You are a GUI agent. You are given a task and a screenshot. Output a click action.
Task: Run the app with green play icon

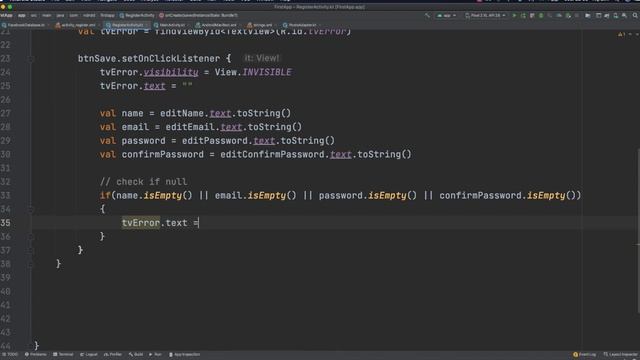coord(514,16)
